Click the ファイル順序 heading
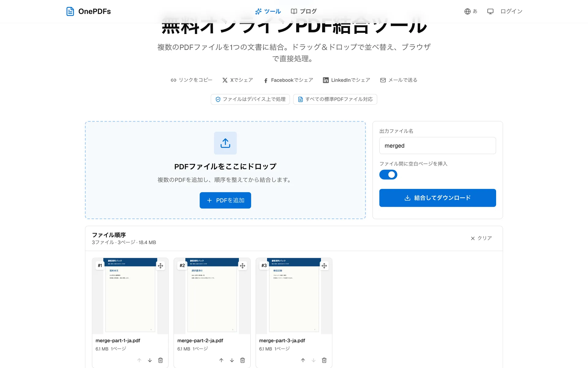Image resolution: width=588 pixels, height=368 pixels. click(x=109, y=235)
